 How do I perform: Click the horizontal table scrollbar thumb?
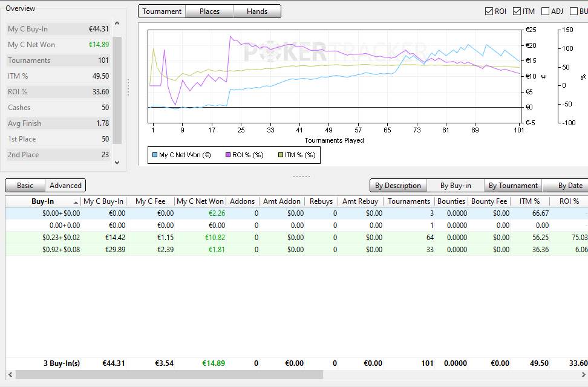[x=169, y=375]
